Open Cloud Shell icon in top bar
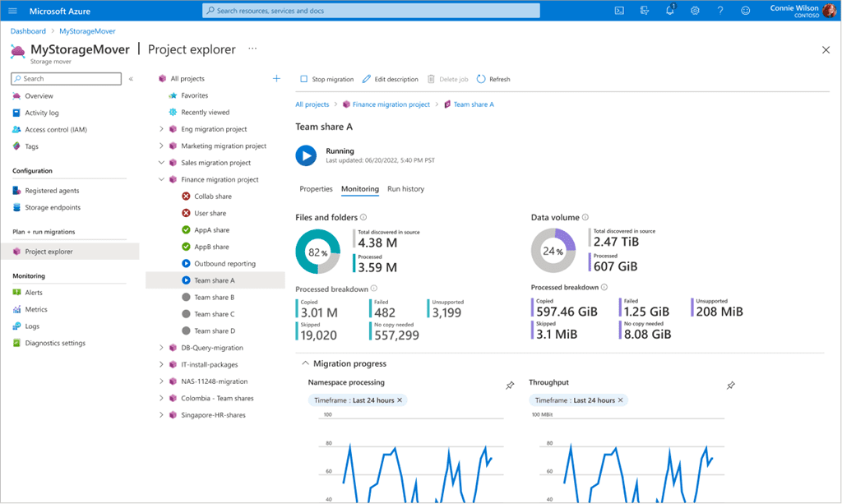 pyautogui.click(x=619, y=11)
